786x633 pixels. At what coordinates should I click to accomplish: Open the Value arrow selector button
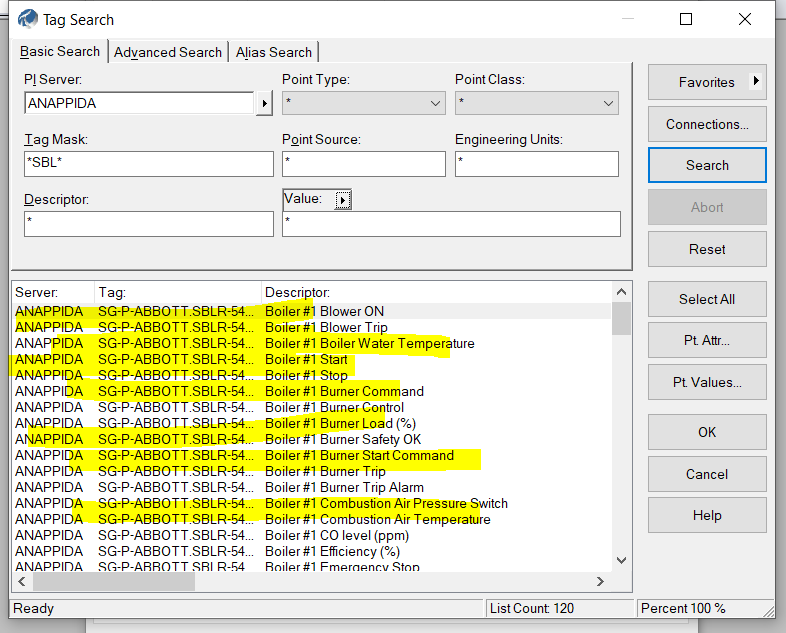pos(343,200)
